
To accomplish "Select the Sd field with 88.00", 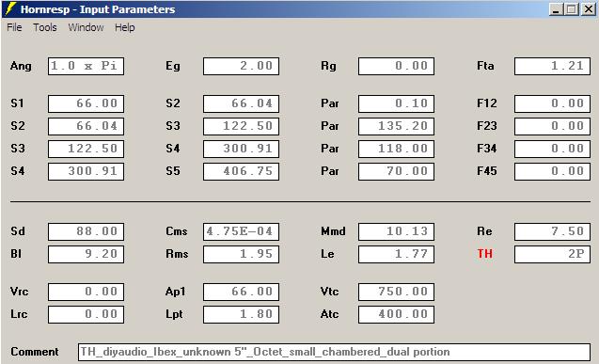I will 86,231.
